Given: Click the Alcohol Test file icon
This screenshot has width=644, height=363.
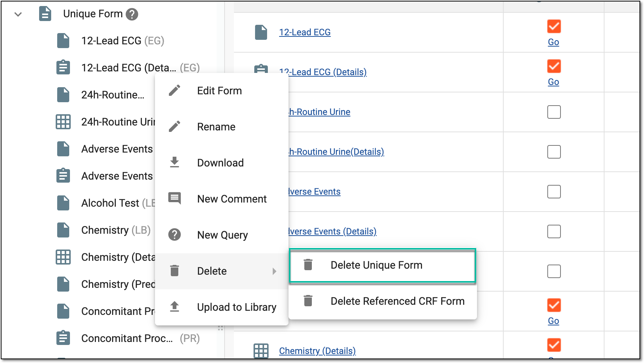Looking at the screenshot, I should pos(63,203).
